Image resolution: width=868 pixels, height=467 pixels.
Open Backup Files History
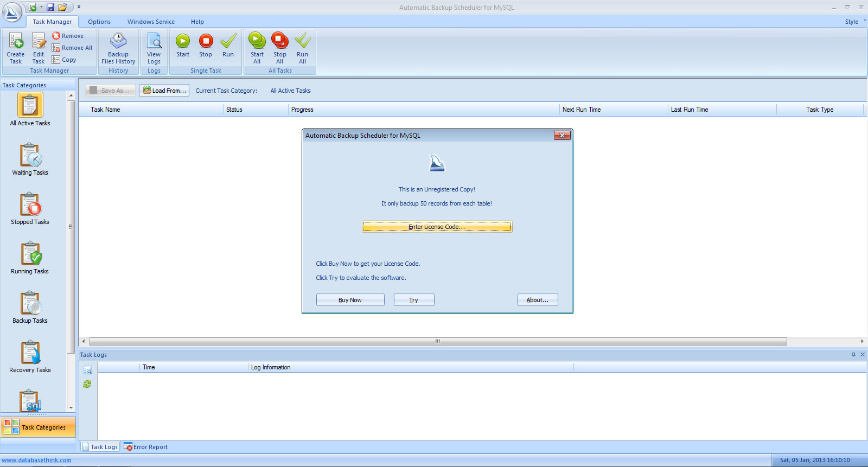point(118,48)
